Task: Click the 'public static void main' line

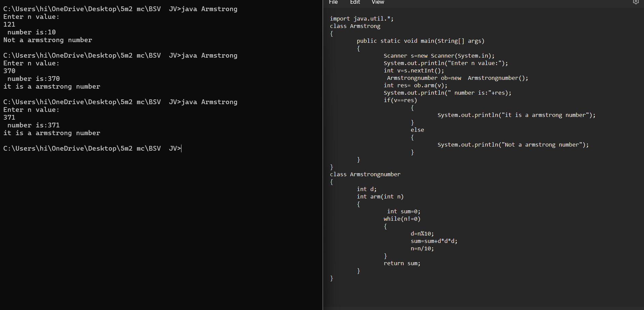Action: coord(420,41)
